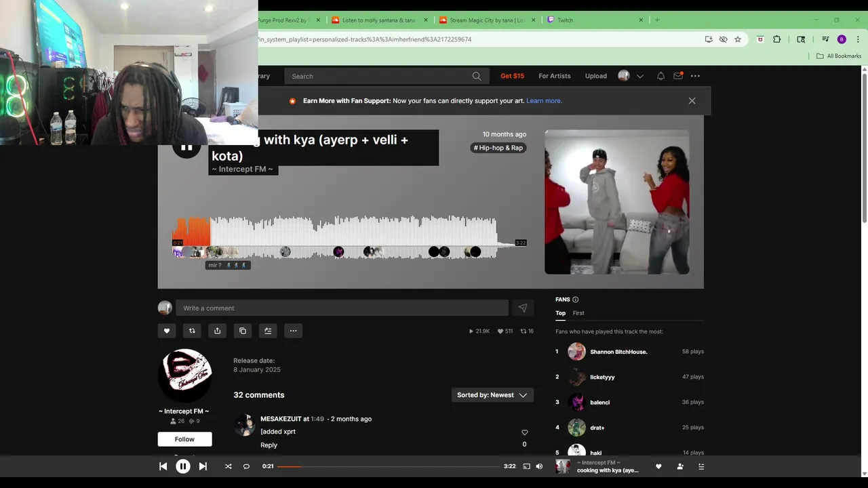Send the comment with the arrow button

pyautogui.click(x=523, y=308)
